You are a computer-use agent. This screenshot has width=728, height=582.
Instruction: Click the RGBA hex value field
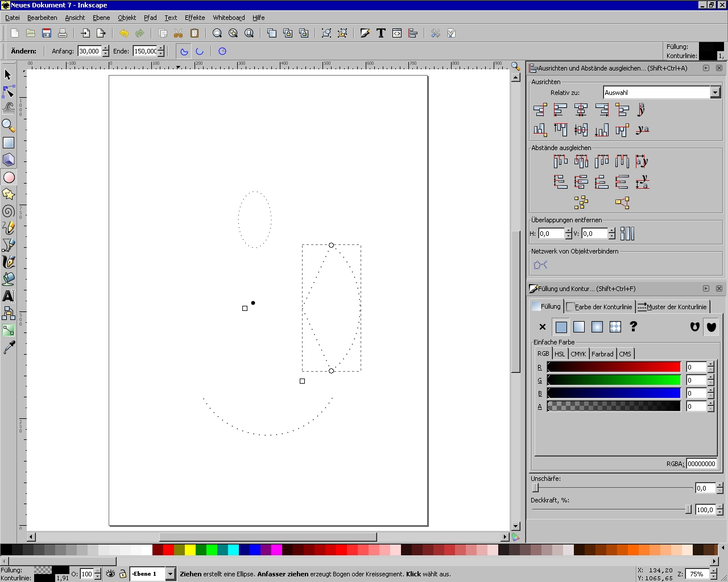[x=701, y=464]
